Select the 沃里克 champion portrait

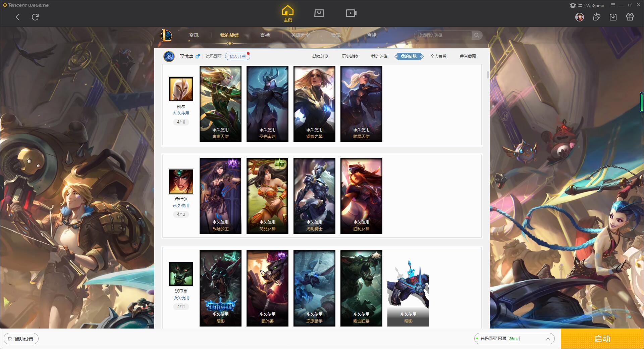(181, 274)
